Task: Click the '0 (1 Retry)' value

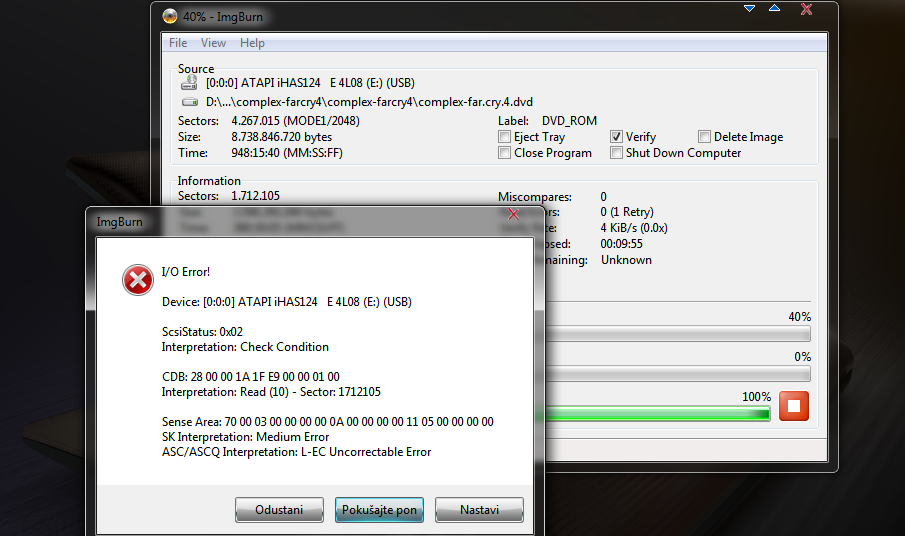Action: 627,212
